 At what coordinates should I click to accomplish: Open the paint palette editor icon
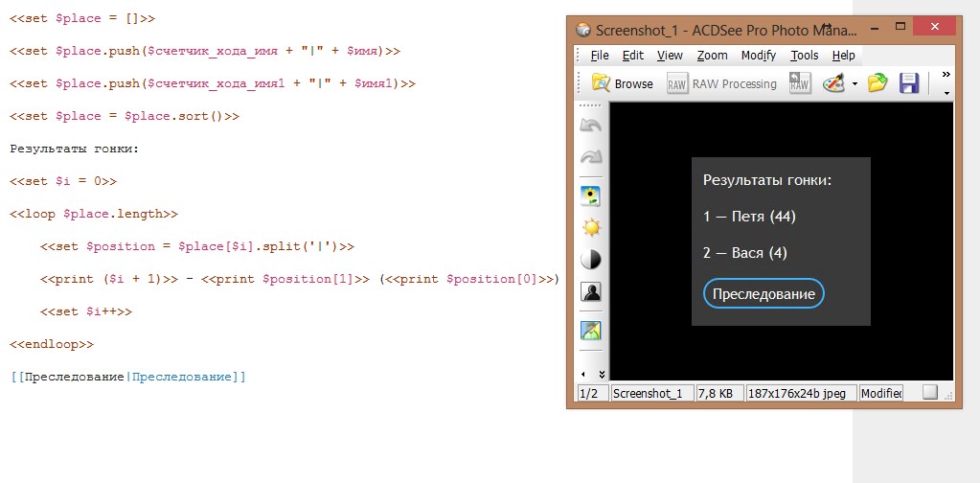click(x=833, y=83)
